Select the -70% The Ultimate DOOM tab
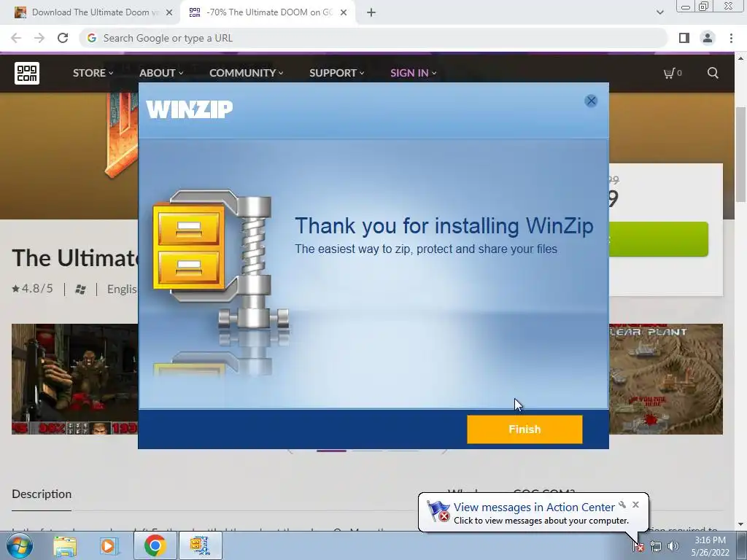 point(267,12)
